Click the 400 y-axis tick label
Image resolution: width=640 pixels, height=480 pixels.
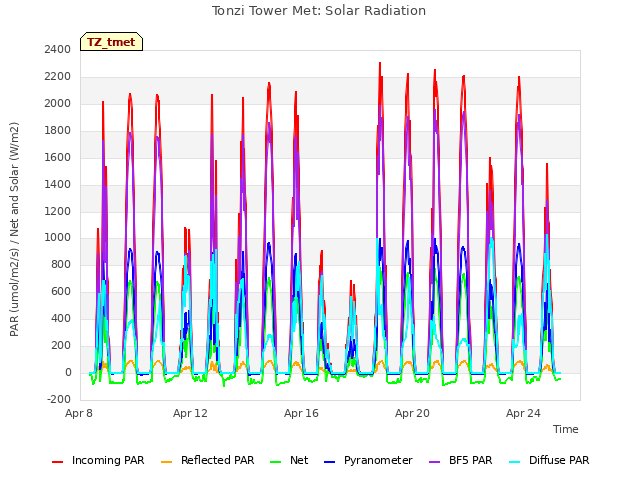[61, 319]
